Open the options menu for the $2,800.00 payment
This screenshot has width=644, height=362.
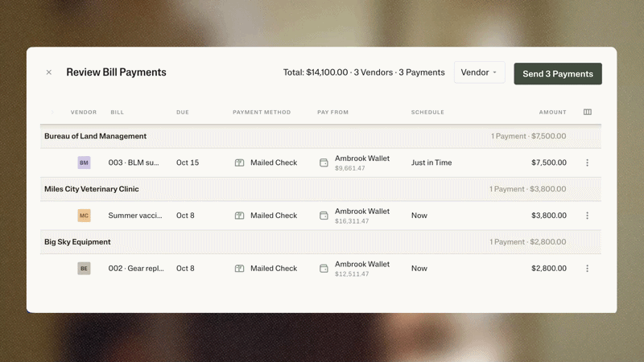pyautogui.click(x=588, y=269)
